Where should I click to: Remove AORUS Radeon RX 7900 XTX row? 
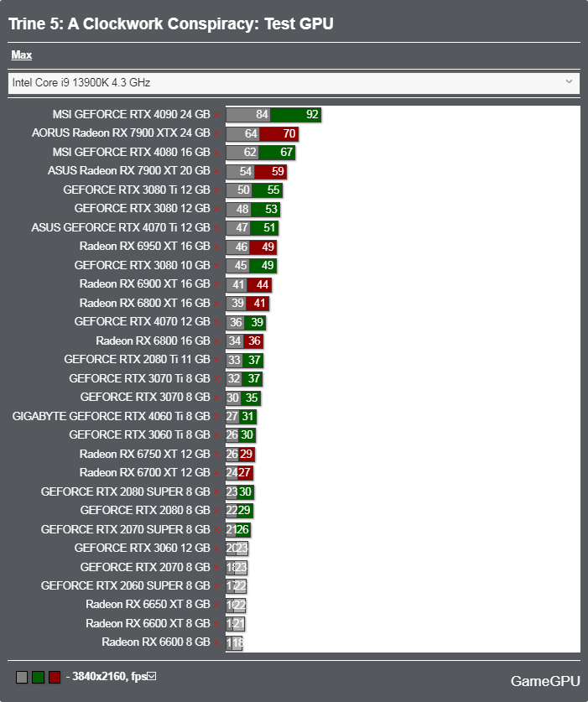(x=216, y=134)
